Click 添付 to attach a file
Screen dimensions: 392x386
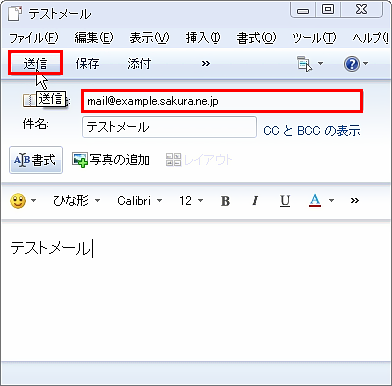coord(139,63)
